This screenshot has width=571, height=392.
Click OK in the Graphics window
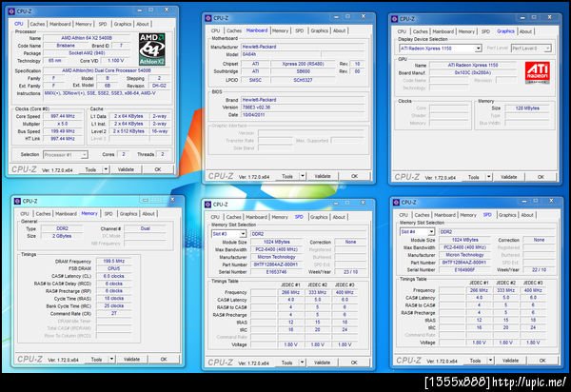541,177
